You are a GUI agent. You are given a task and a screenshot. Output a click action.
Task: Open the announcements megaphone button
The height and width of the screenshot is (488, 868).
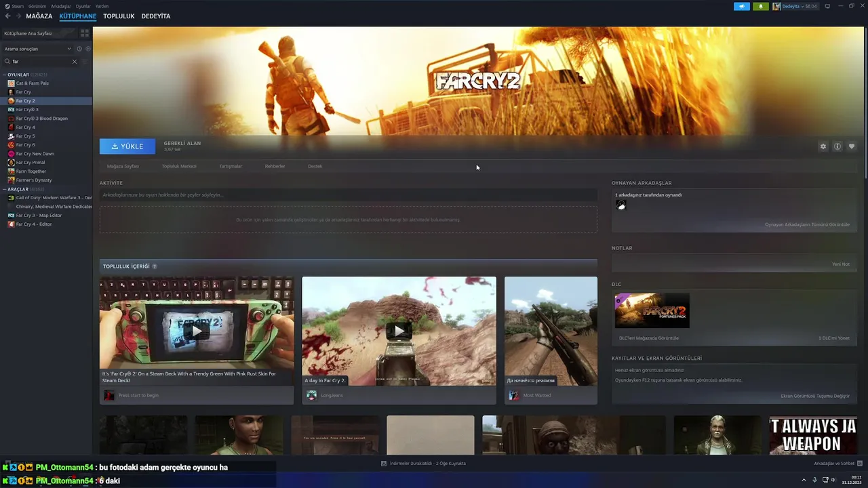click(x=741, y=6)
